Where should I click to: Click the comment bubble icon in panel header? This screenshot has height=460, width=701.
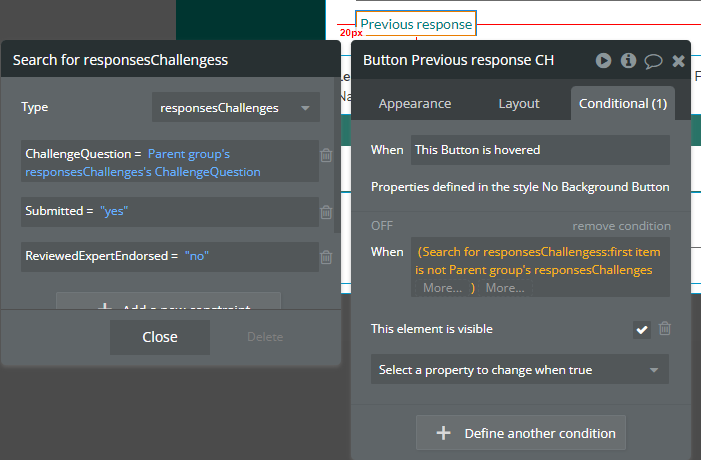(x=653, y=61)
